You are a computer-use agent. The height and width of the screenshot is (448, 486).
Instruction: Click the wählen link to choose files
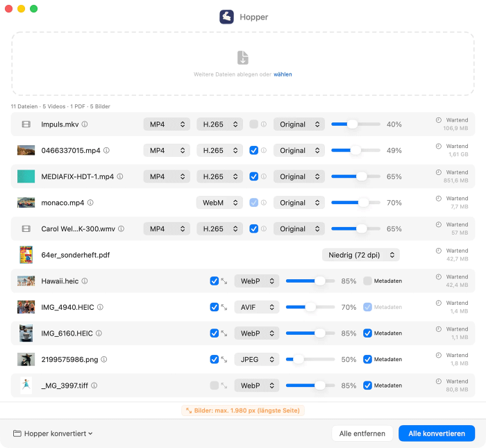[x=283, y=74]
